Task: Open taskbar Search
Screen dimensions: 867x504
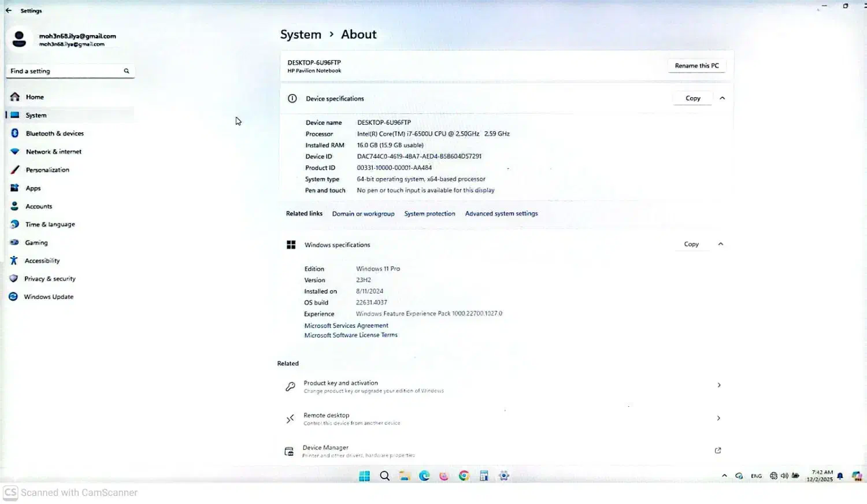Action: (384, 476)
